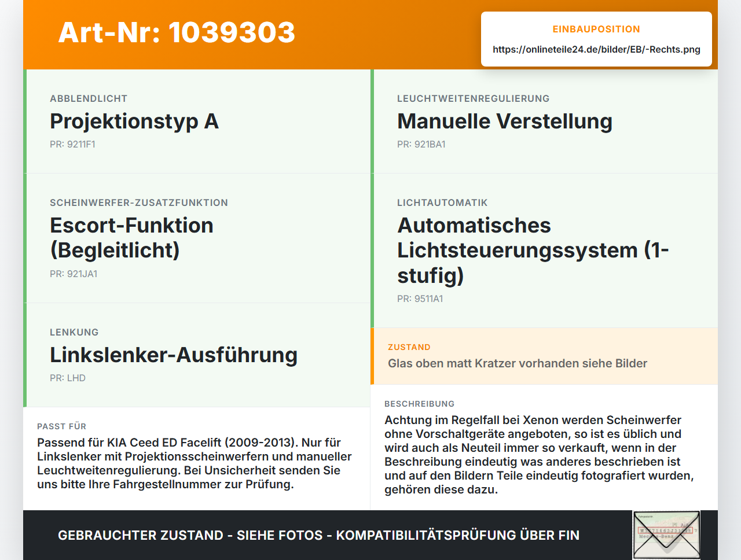Open the vehicle registration document thumbnail
Screen dimensions: 741x560
click(667, 535)
